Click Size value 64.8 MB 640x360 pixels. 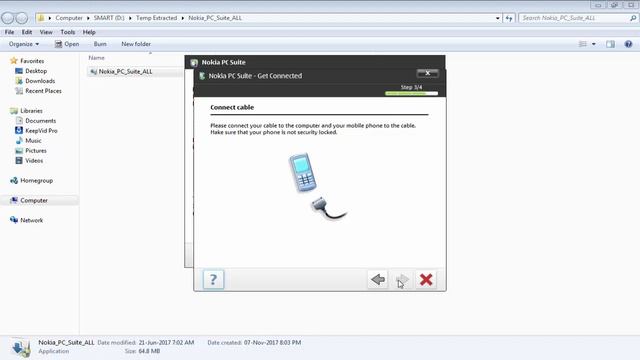pyautogui.click(x=149, y=351)
